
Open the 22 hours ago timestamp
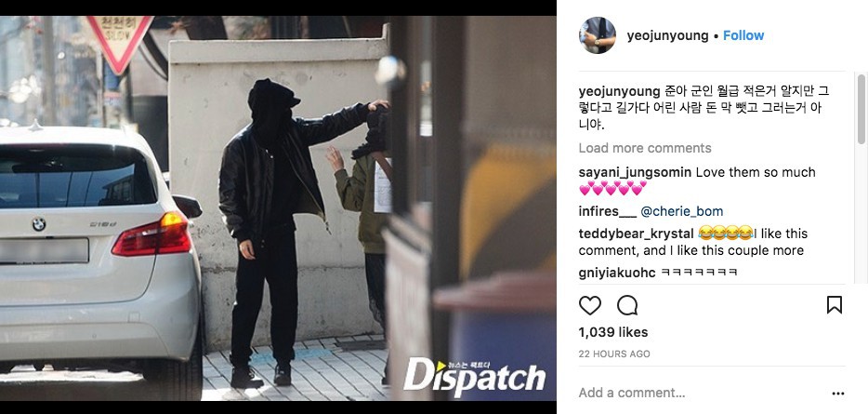click(x=614, y=354)
